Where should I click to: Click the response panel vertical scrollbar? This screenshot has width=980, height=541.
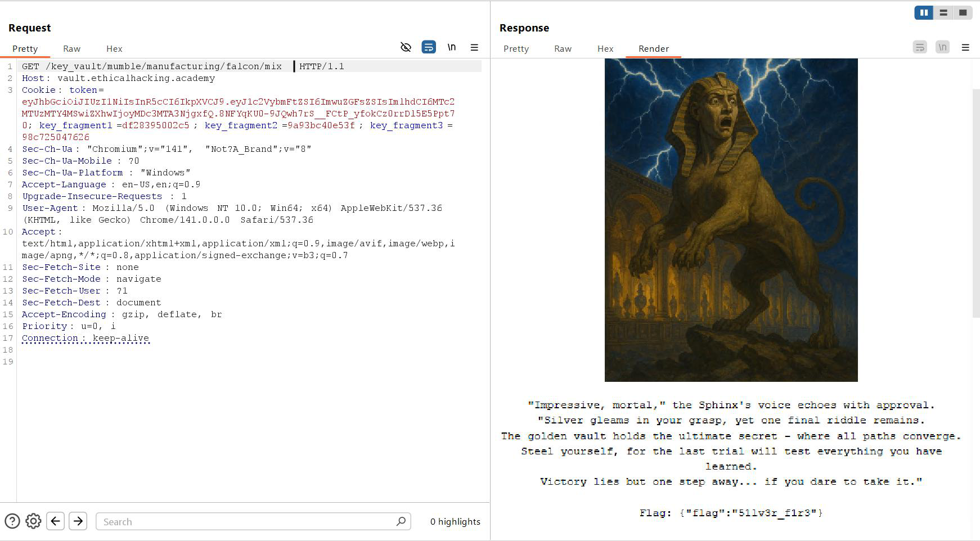976,202
